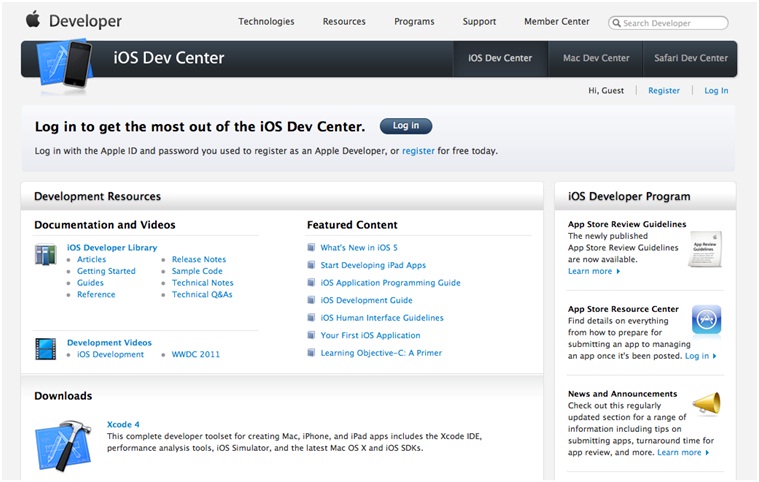Open the Resources menu
This screenshot has height=482, width=759.
pyautogui.click(x=344, y=21)
